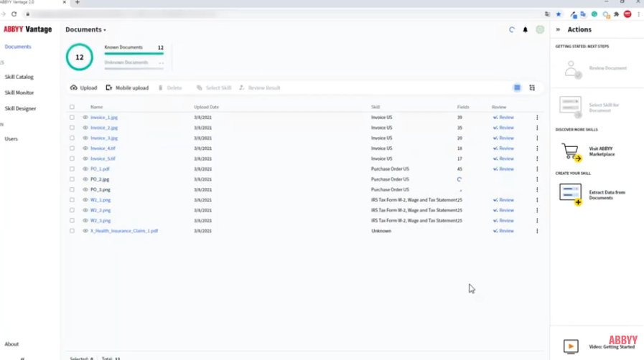Screen dimensions: 644x360
Task: Click the eye preview icon for W2_2.png
Action: click(85, 210)
